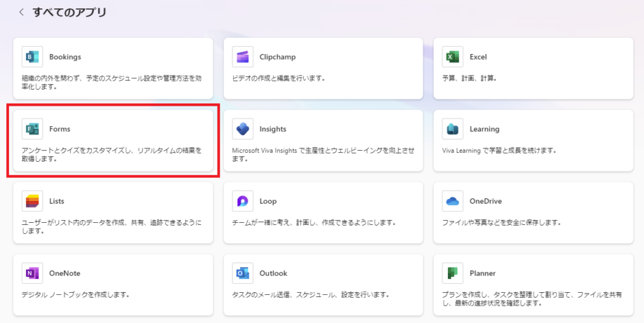The height and width of the screenshot is (323, 644).
Task: Click the Loop title label
Action: (x=268, y=201)
